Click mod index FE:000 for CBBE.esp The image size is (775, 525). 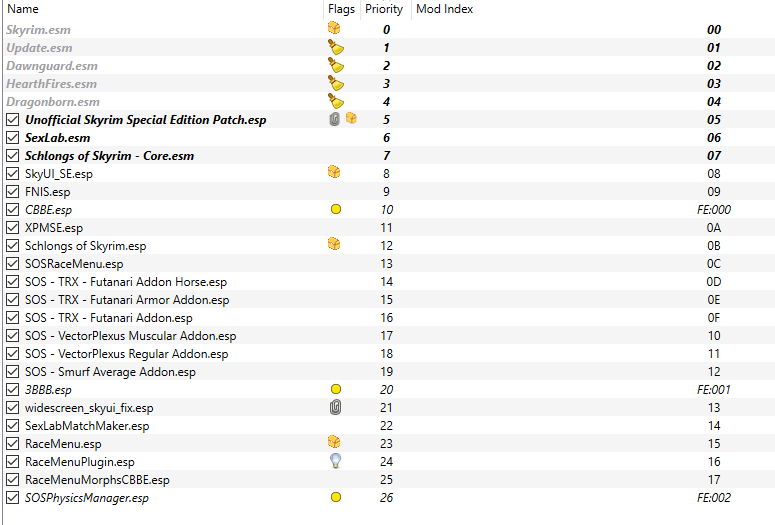coord(714,210)
